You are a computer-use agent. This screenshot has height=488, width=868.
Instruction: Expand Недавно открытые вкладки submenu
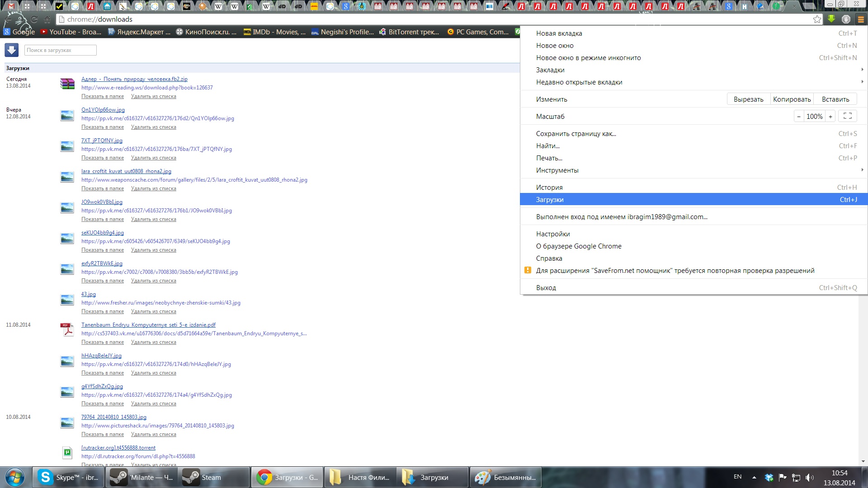pos(693,82)
